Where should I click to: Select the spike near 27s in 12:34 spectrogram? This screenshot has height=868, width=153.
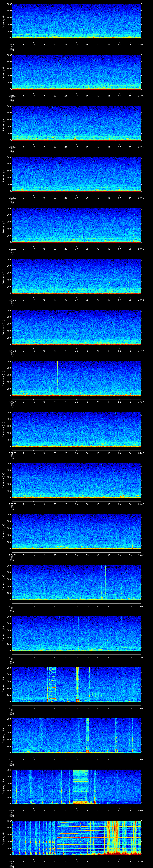coord(69,531)
